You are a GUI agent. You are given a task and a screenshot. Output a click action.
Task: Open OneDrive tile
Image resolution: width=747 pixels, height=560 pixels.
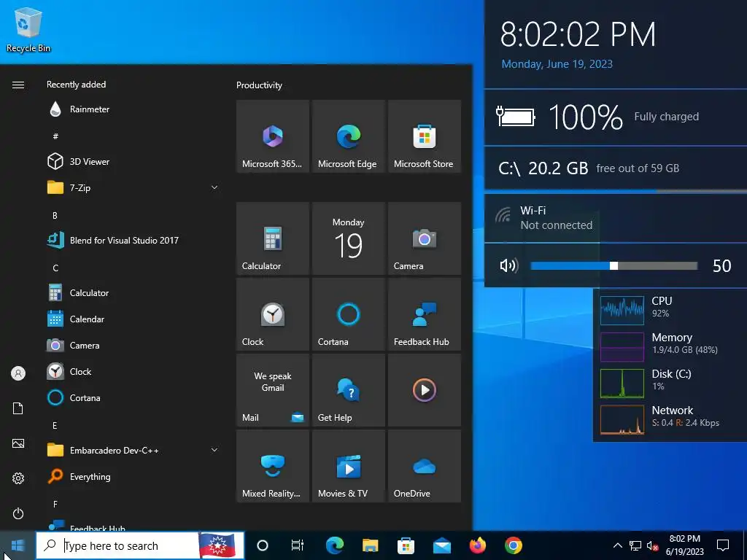[x=425, y=466]
